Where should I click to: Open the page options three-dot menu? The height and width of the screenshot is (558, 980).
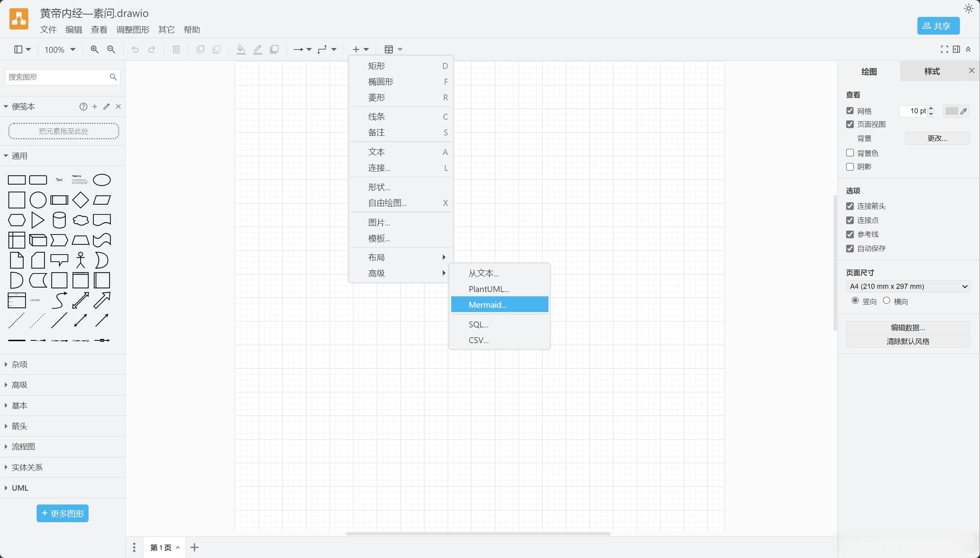tap(134, 547)
